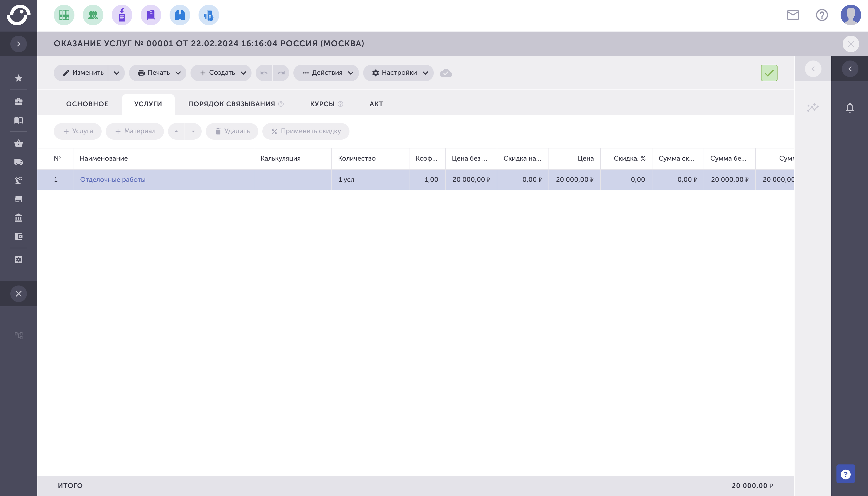Open the Печать dropdown
The image size is (868, 496).
(x=158, y=73)
